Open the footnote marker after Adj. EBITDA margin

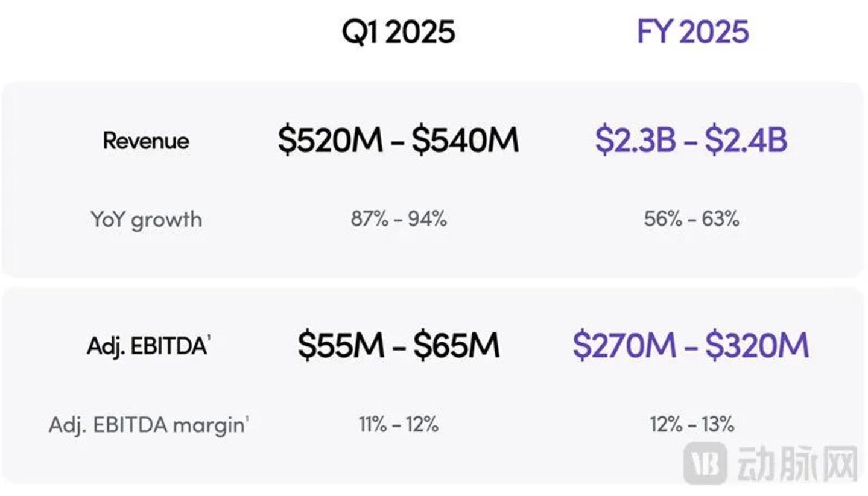click(246, 418)
